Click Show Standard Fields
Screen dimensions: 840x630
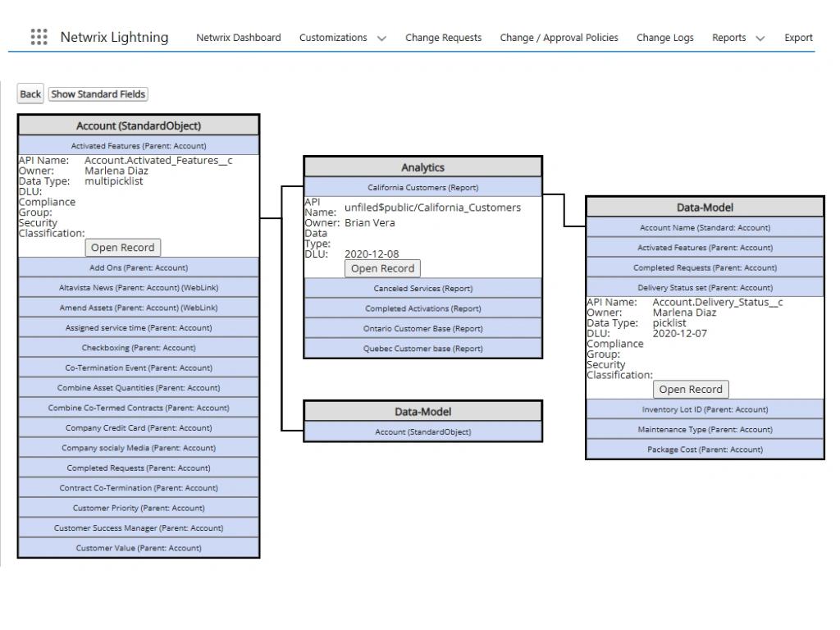[x=98, y=94]
